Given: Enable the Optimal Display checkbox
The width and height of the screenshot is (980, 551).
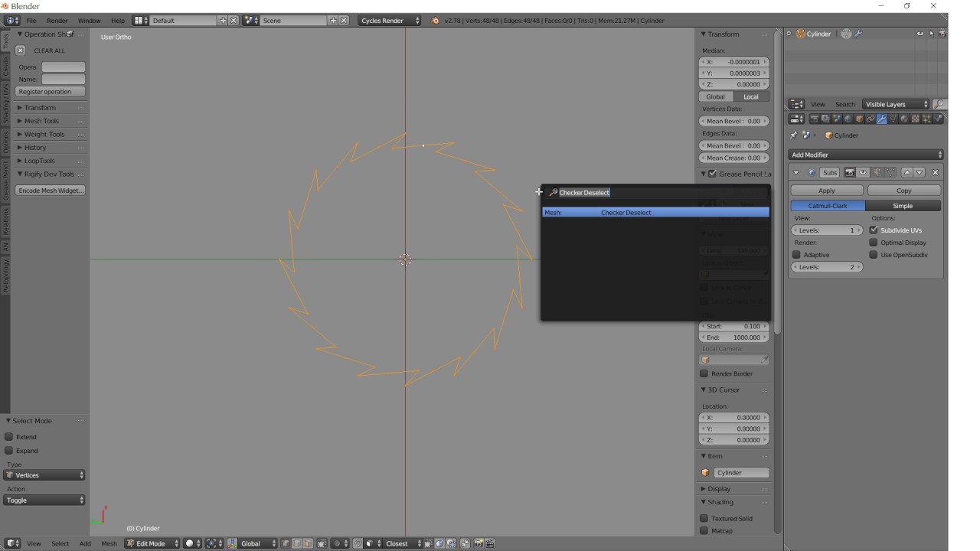Looking at the screenshot, I should [x=874, y=243].
